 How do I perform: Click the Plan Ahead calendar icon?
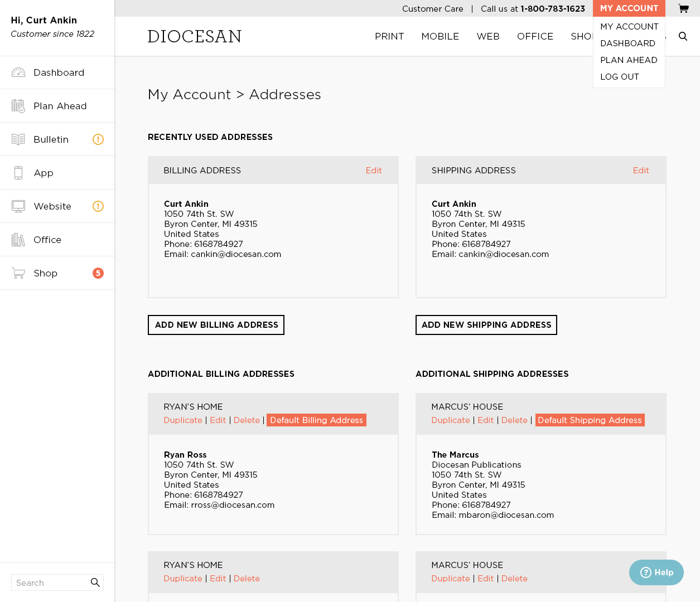18,106
